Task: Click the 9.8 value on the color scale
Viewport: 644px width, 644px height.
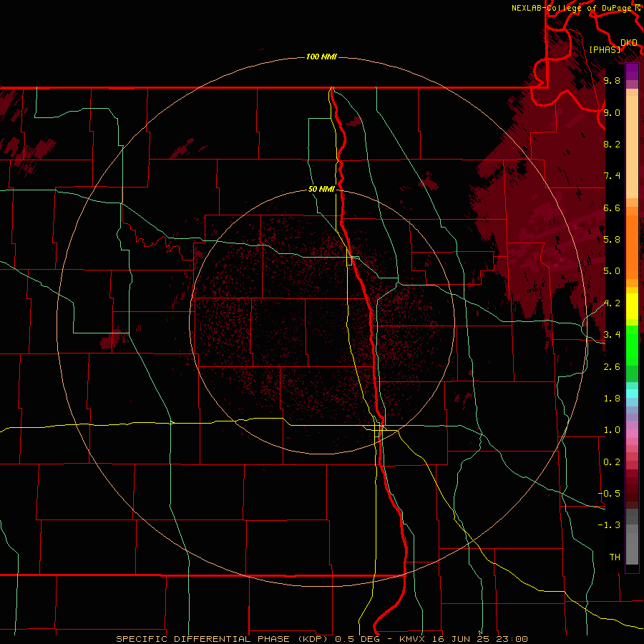Action: [x=612, y=80]
